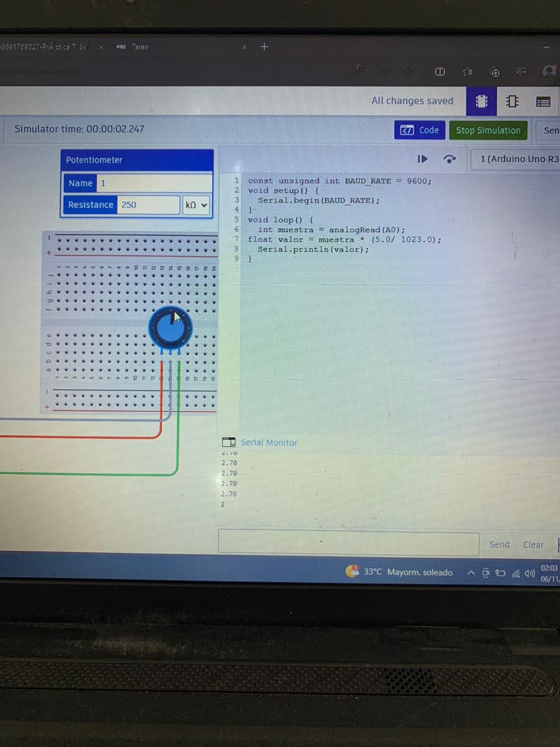Click the potentiometer knob on breadboard
Viewport: 560px width, 747px height.
tap(170, 328)
